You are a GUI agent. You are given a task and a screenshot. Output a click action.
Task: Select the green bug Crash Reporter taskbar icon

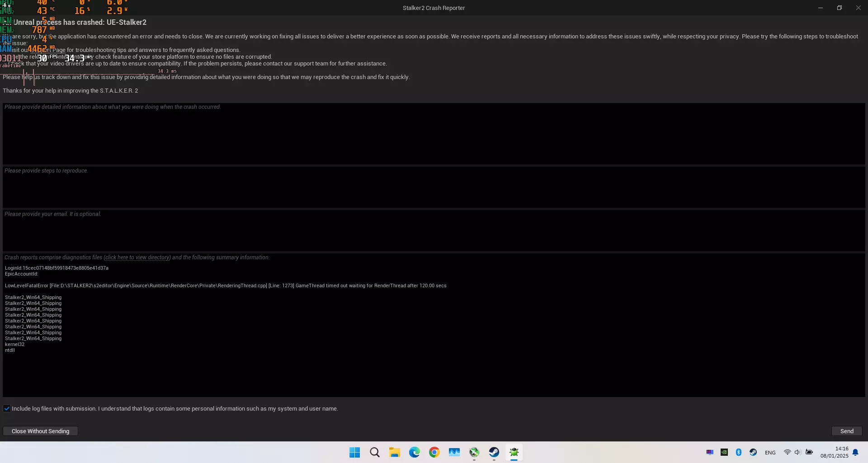514,452
